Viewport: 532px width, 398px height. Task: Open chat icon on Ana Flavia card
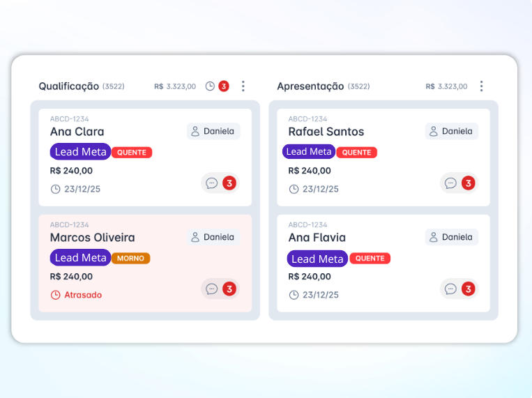[x=450, y=289]
